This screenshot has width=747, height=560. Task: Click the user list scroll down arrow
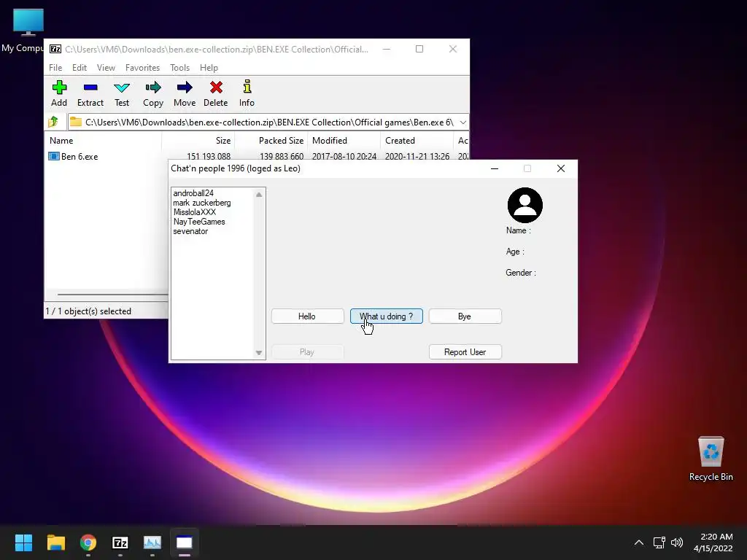pyautogui.click(x=259, y=353)
